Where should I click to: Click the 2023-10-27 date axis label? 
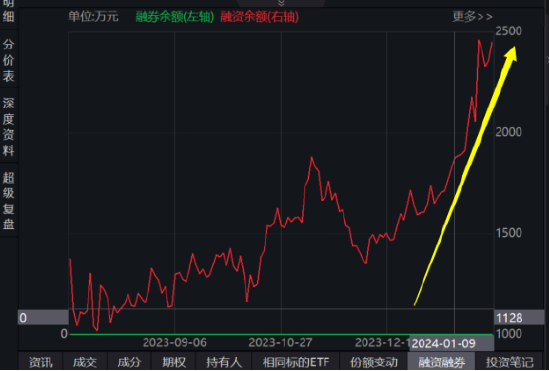(280, 343)
